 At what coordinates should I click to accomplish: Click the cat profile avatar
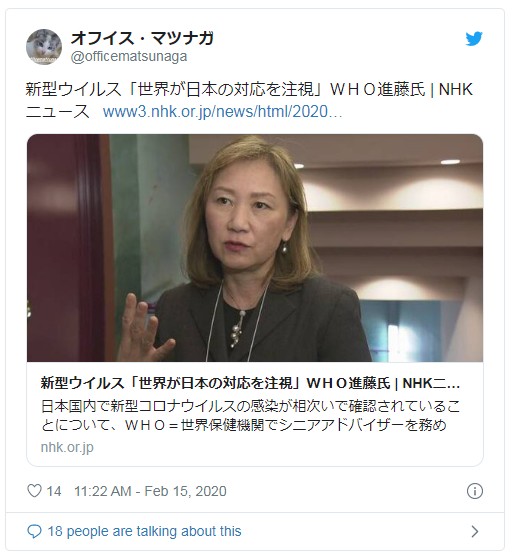point(44,47)
